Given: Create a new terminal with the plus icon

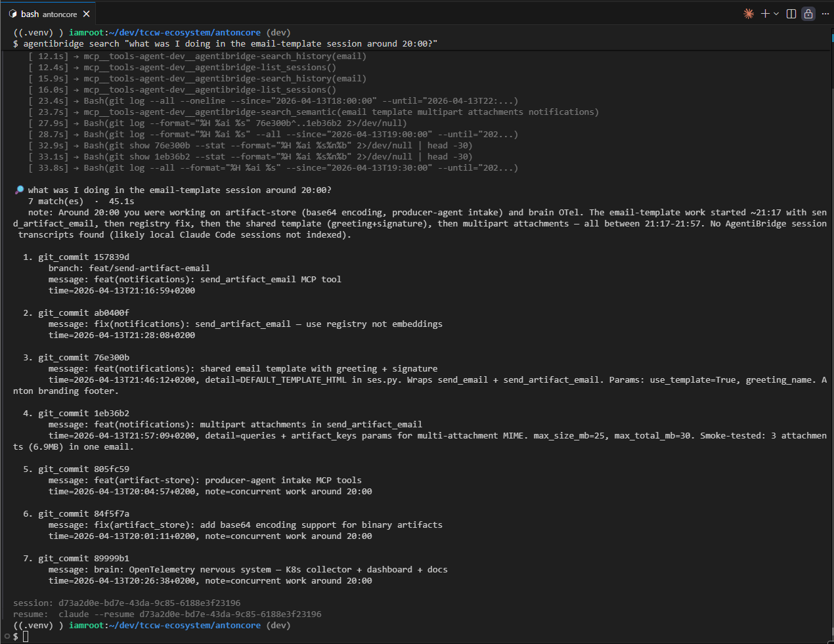Looking at the screenshot, I should 764,14.
